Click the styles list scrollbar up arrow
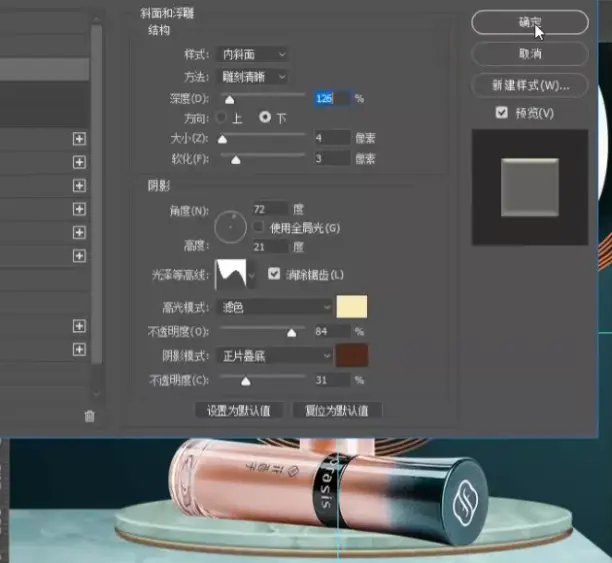 [x=97, y=19]
